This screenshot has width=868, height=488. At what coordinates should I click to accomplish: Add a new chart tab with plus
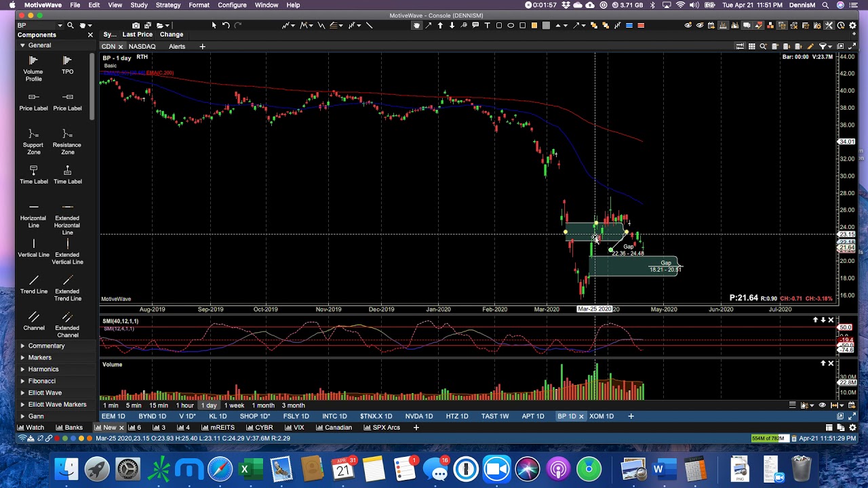coord(631,416)
